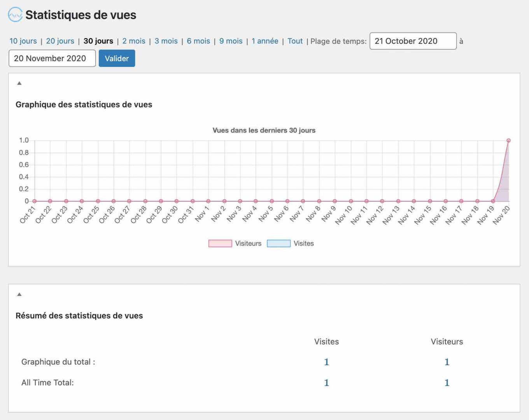This screenshot has height=420, width=529.
Task: Open the 1 année range
Action: tap(265, 41)
